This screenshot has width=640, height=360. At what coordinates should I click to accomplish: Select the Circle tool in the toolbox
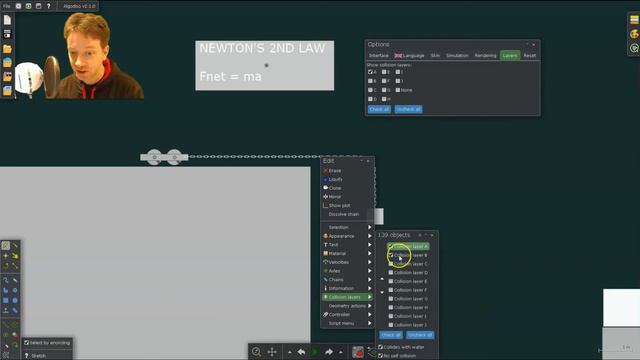coord(15,300)
